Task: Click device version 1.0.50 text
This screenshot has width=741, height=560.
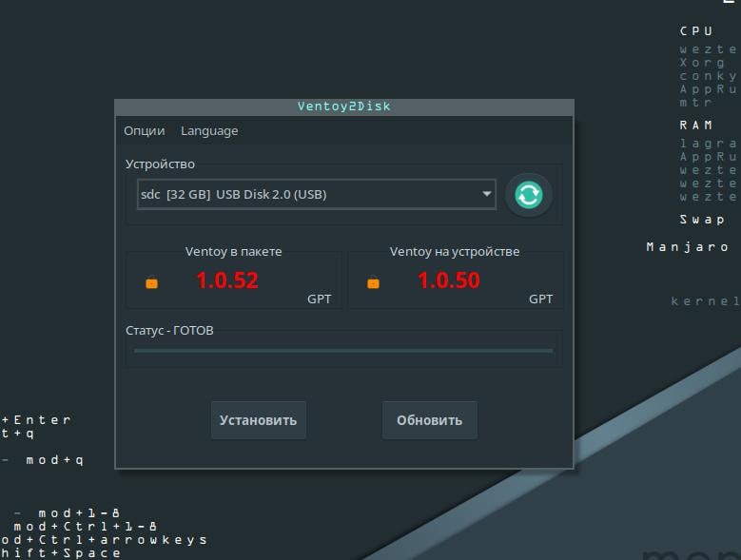Action: click(x=449, y=280)
